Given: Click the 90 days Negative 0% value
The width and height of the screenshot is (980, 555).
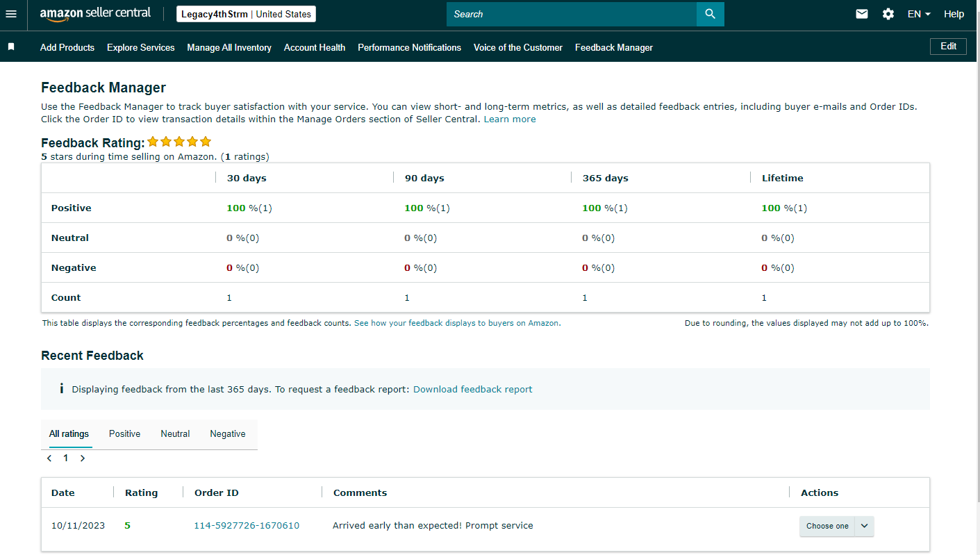Looking at the screenshot, I should coord(421,267).
